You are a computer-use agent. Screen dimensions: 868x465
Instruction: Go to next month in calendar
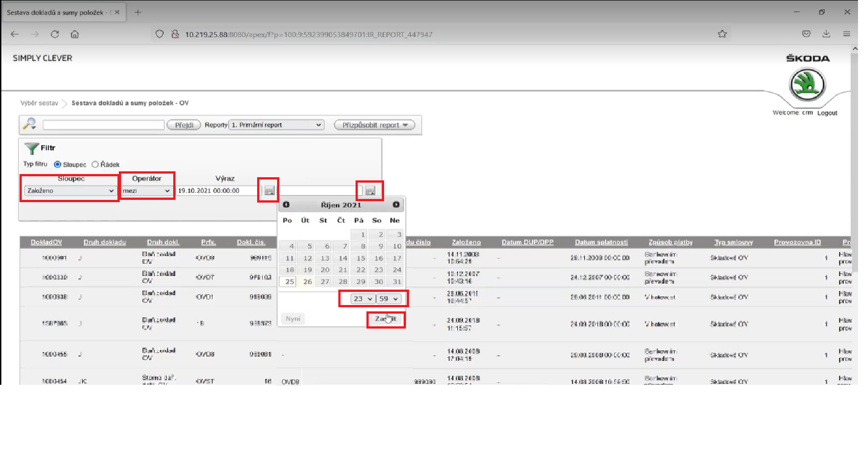[x=396, y=205]
